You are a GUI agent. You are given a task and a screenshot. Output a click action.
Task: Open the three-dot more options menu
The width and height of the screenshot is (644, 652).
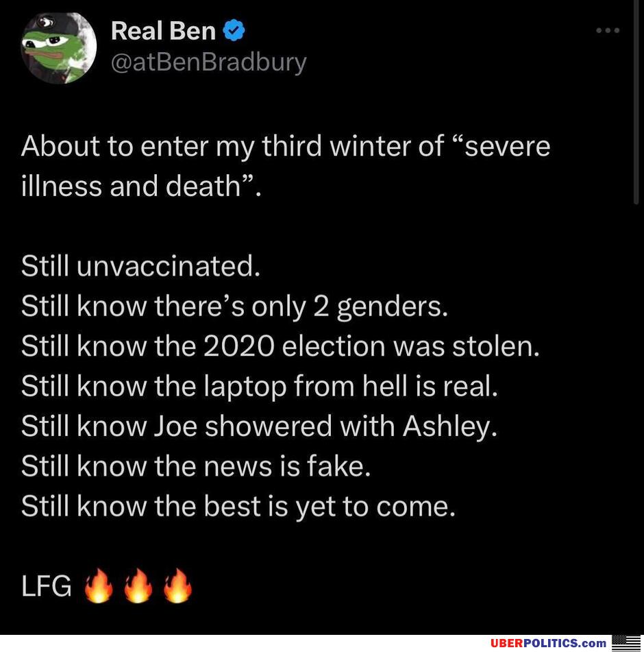[x=608, y=30]
